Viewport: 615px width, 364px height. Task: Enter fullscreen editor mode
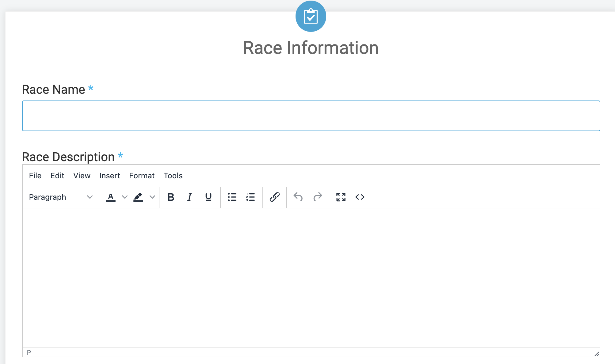click(x=341, y=197)
